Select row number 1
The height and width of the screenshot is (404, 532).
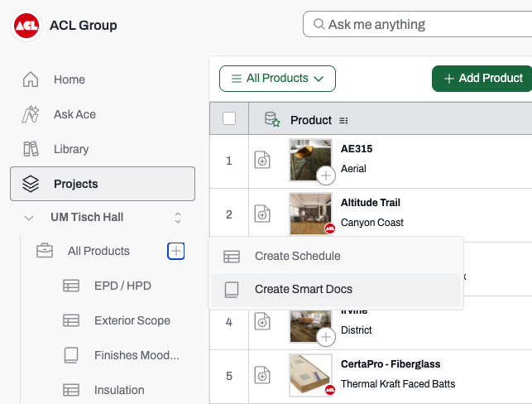click(229, 161)
